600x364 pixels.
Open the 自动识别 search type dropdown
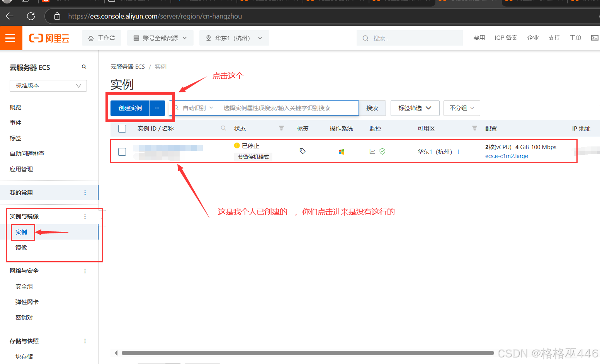198,108
